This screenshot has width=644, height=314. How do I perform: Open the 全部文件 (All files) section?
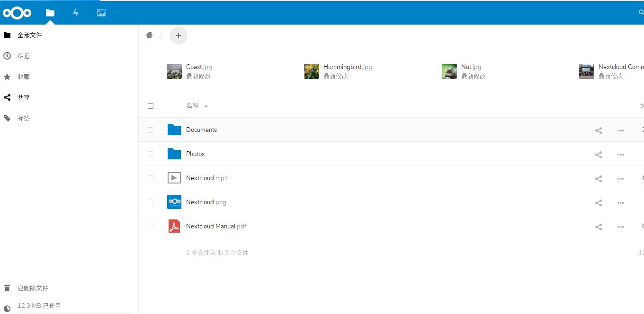[30, 35]
